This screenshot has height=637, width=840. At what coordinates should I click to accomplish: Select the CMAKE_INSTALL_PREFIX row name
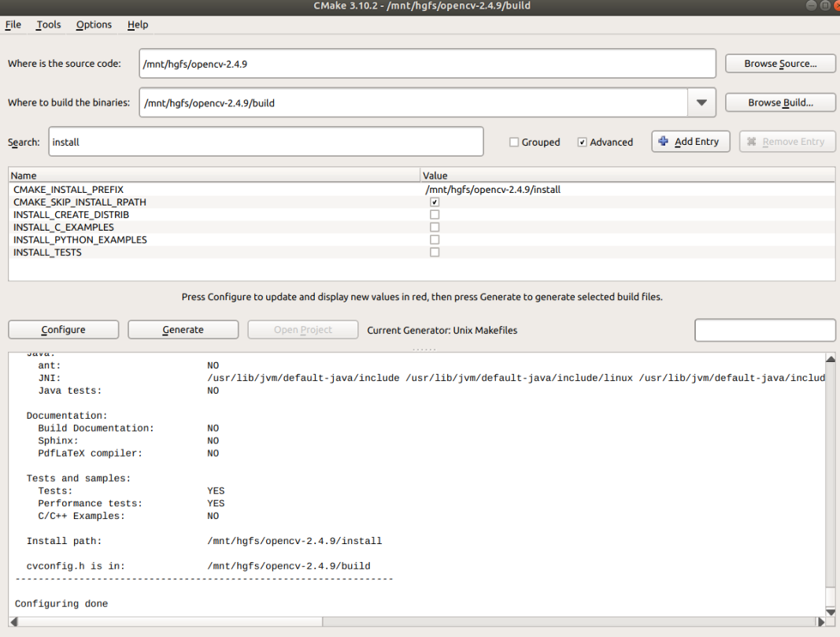(x=68, y=190)
